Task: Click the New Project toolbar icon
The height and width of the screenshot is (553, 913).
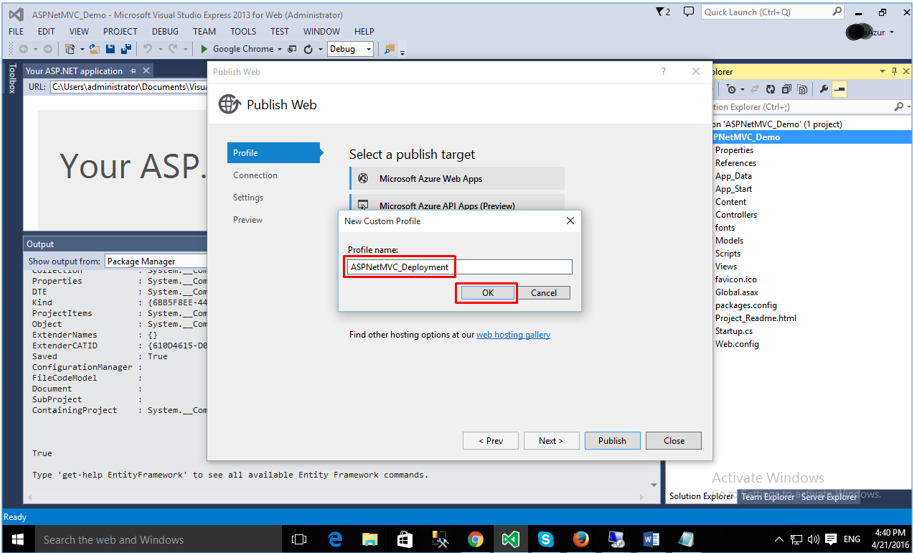Action: pyautogui.click(x=70, y=49)
